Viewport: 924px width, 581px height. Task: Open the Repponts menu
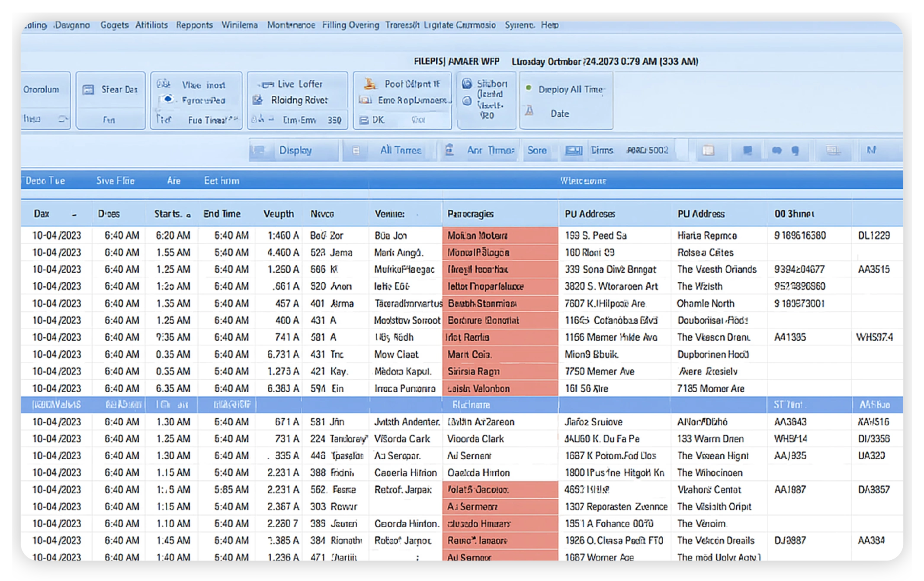(x=194, y=25)
